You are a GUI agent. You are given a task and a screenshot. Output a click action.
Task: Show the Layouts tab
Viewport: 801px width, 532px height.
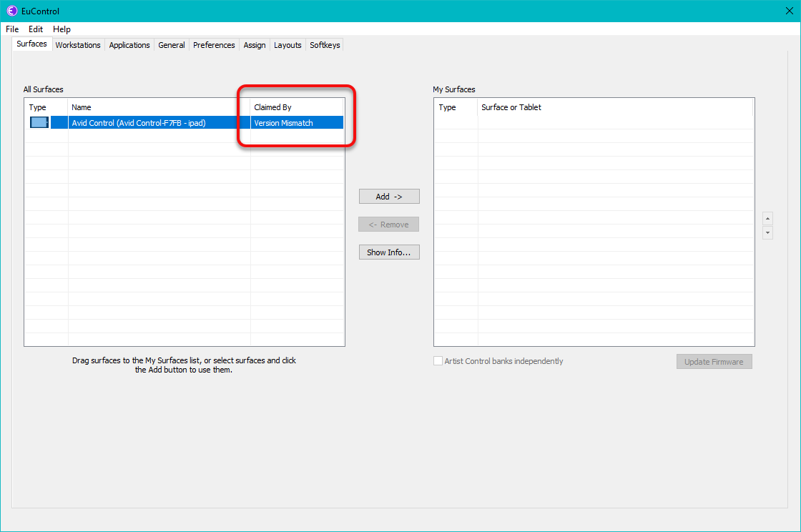click(288, 45)
